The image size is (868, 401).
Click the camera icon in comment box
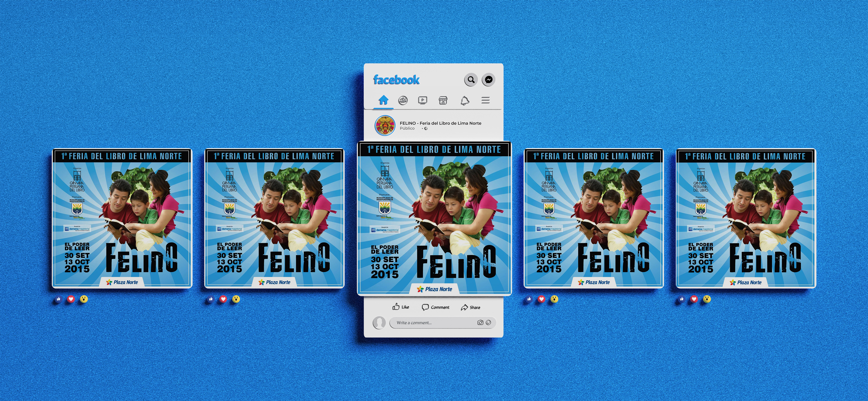[x=480, y=323]
